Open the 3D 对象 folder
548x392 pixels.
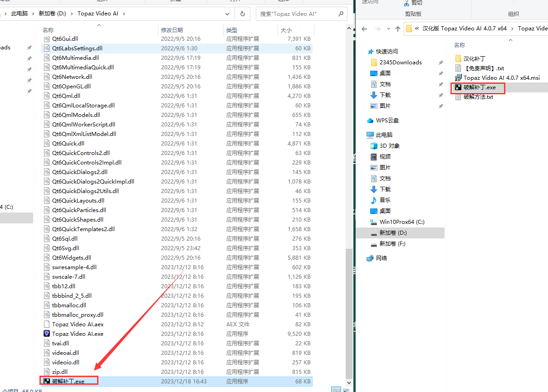(x=390, y=145)
